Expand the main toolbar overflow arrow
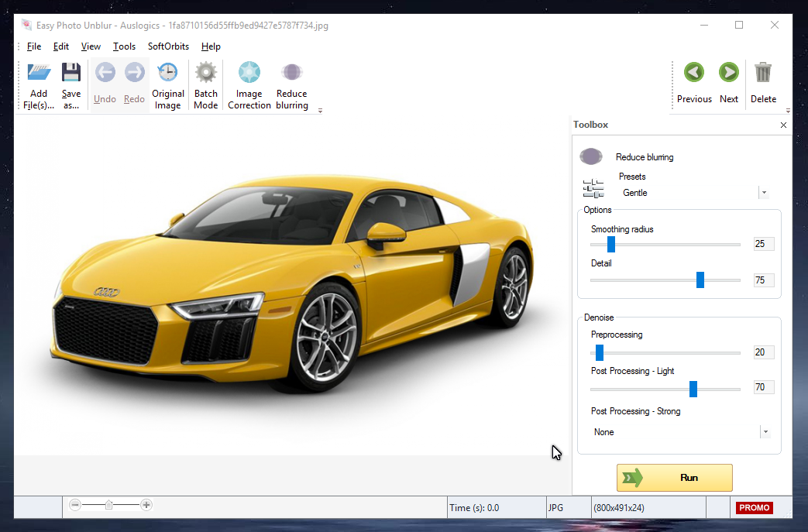 (320, 111)
